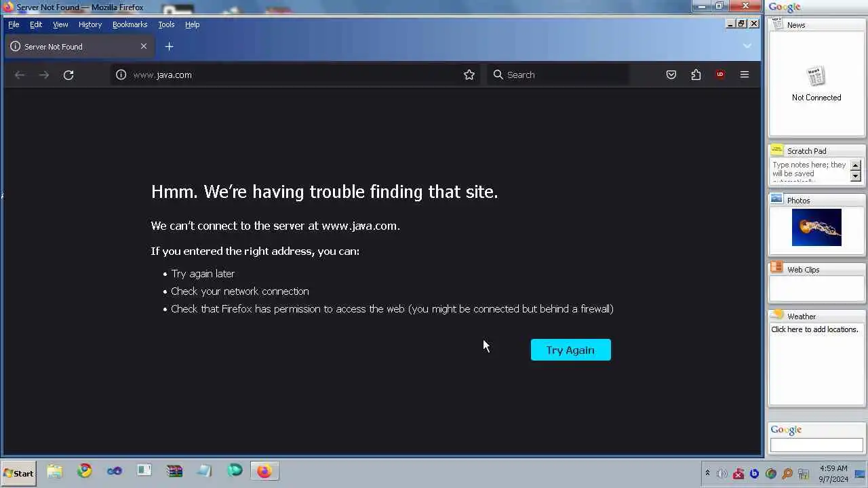
Task: Click the red network error tray icon
Action: pyautogui.click(x=738, y=474)
